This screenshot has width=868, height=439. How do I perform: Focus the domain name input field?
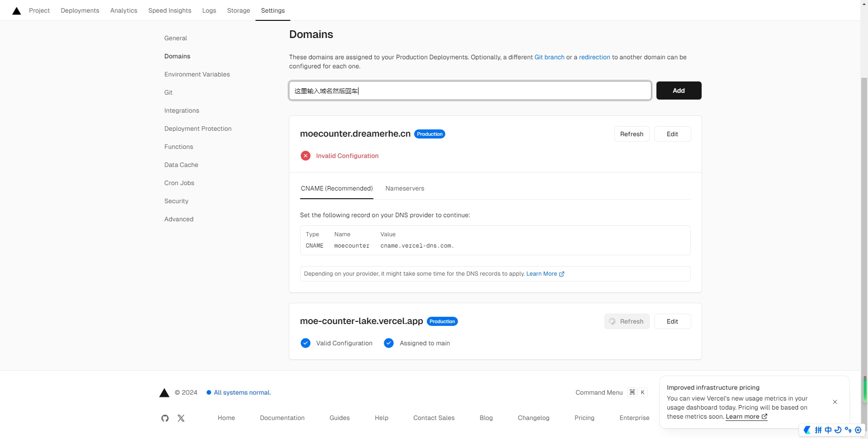470,91
